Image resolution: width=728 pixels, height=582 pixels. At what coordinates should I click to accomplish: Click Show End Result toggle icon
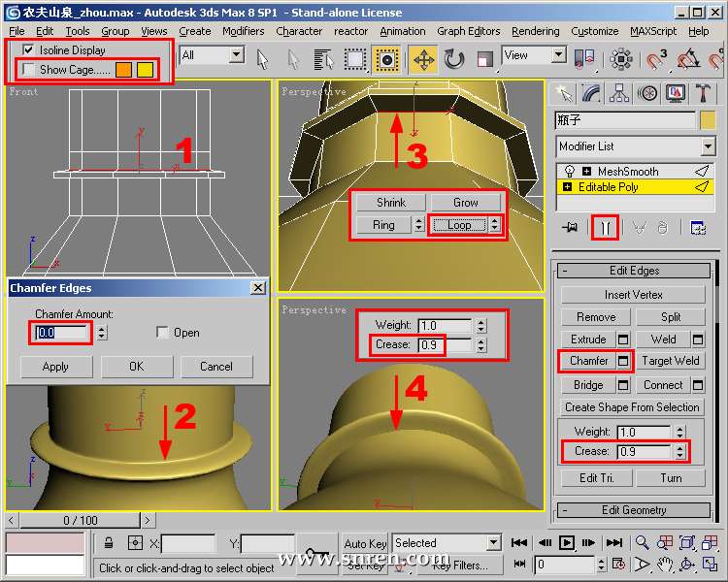[605, 227]
